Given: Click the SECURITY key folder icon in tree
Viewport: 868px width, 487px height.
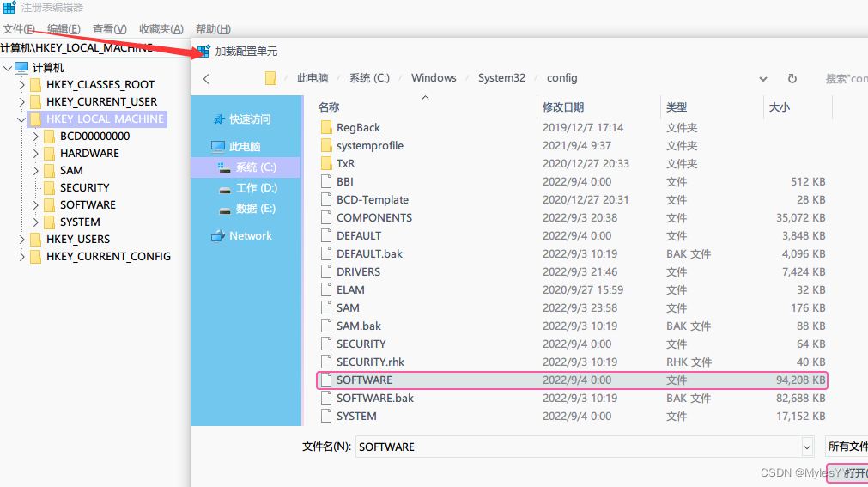Looking at the screenshot, I should tap(49, 188).
